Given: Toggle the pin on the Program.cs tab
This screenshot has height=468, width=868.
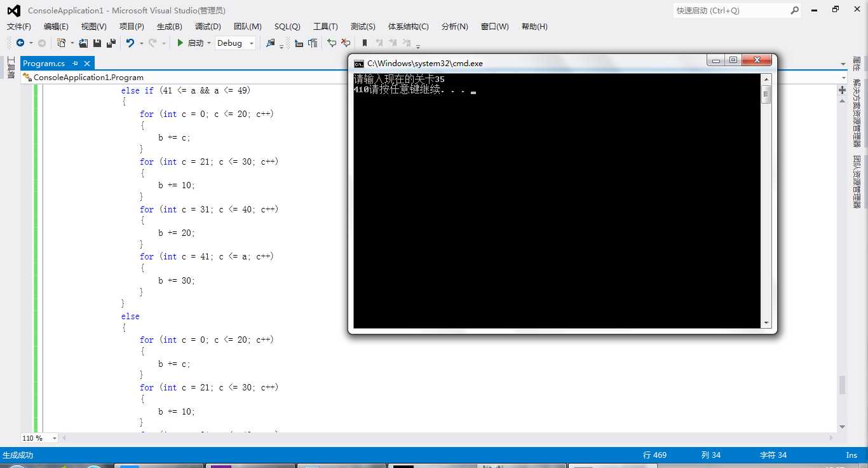Looking at the screenshot, I should (x=75, y=63).
